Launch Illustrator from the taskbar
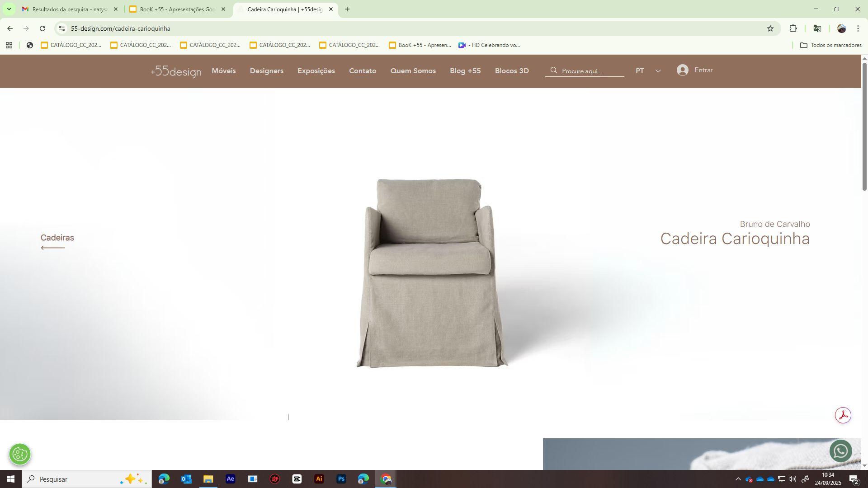 [x=319, y=479]
